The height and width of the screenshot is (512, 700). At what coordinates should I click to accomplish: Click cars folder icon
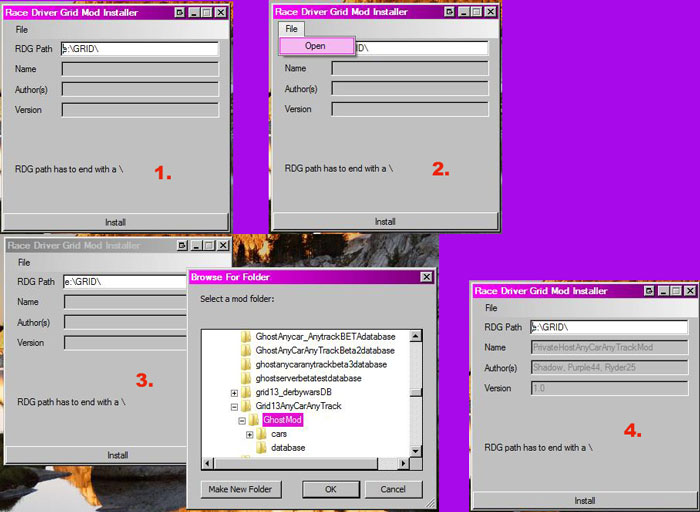[261, 433]
